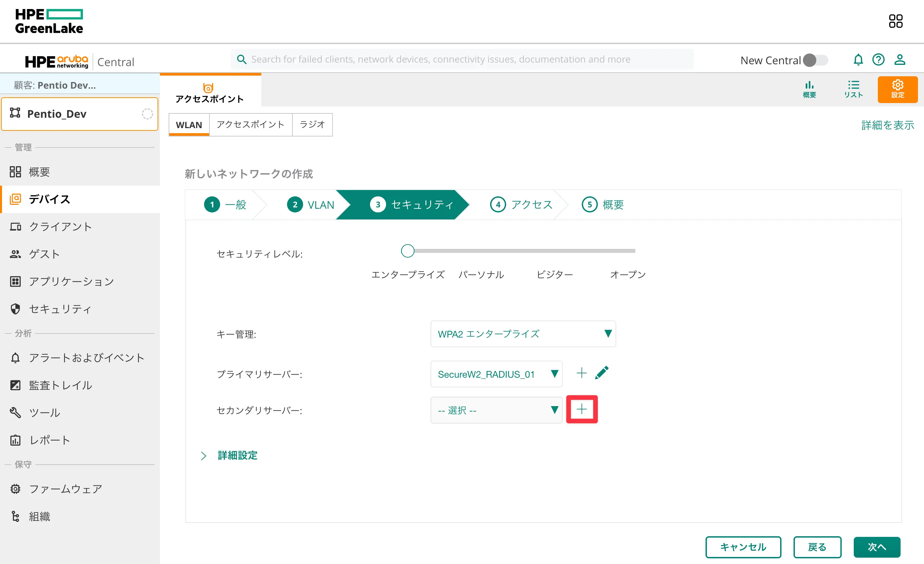Open the キー管理 WPA2 dropdown

[523, 334]
